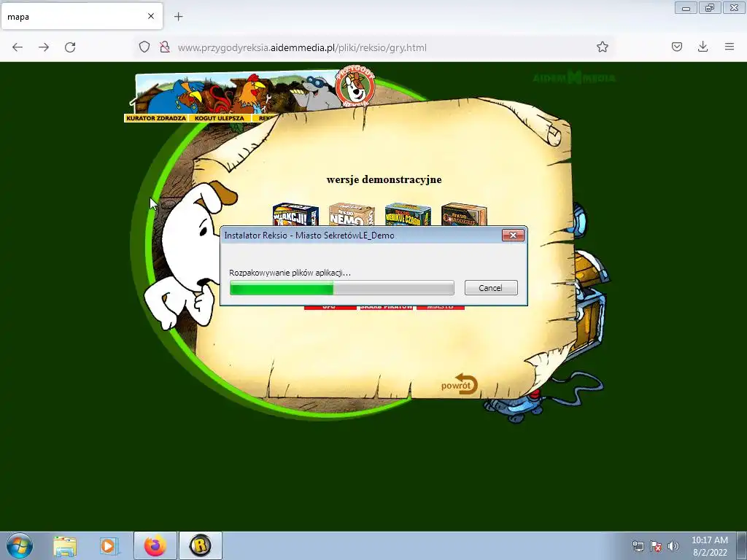Open the taskbar clock and date
This screenshot has width=747, height=560.
[x=709, y=546]
